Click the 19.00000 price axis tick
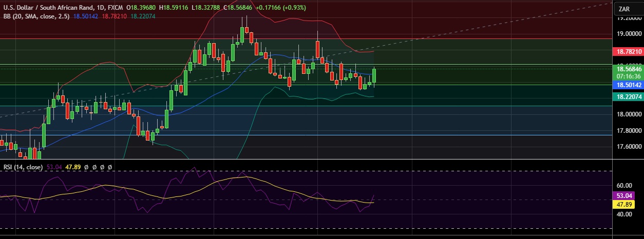 629,34
